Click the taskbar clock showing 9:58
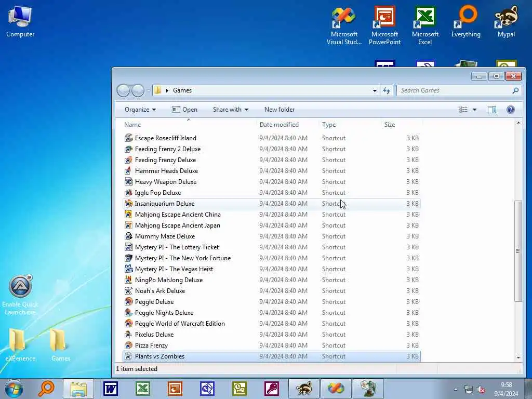 (x=506, y=389)
